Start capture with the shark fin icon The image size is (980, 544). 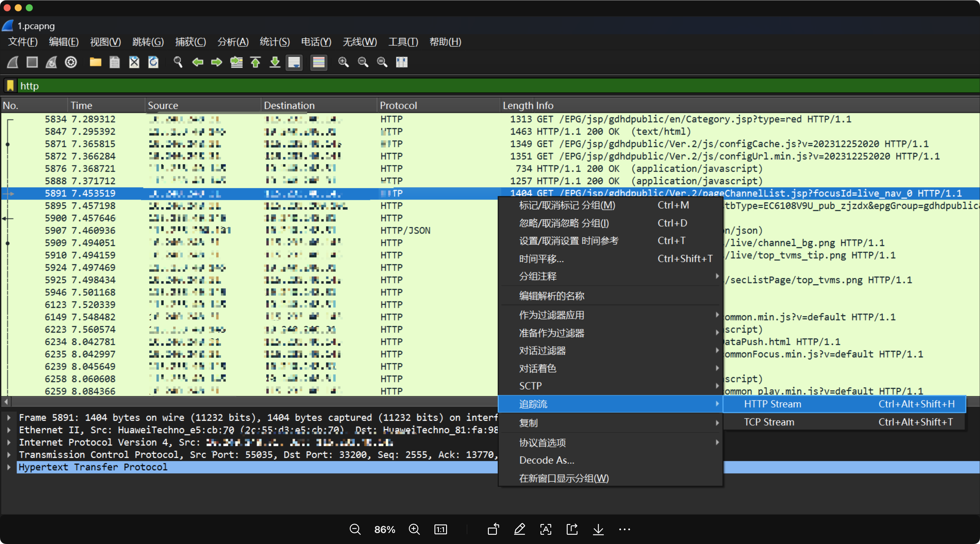tap(13, 62)
